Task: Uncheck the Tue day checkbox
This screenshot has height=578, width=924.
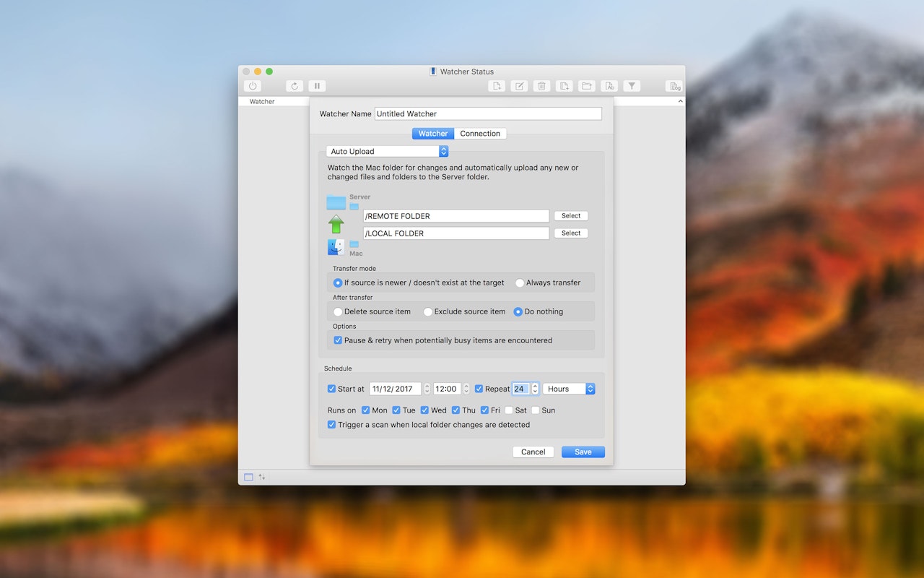Action: click(396, 410)
